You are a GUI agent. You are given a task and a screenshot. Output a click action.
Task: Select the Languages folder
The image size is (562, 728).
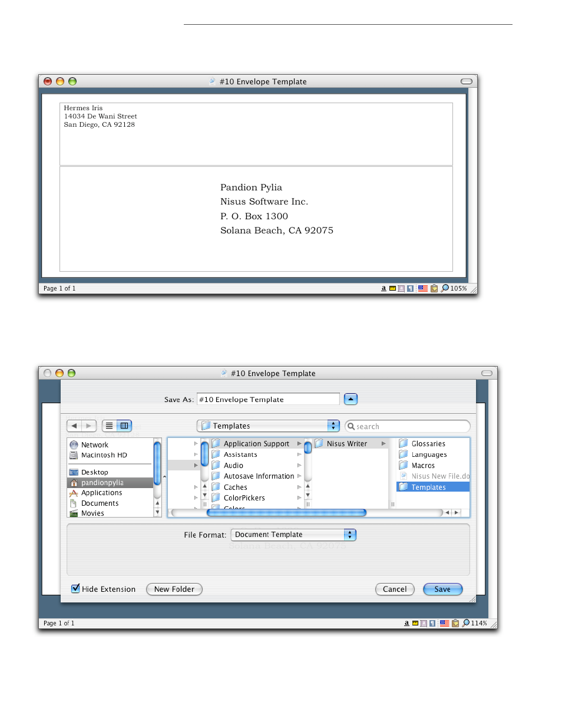pyautogui.click(x=433, y=454)
